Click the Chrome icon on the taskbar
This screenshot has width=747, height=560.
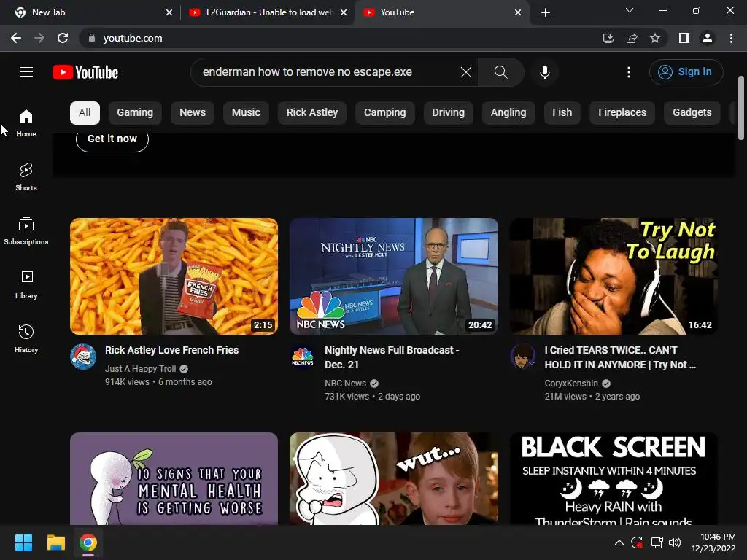[x=88, y=542]
